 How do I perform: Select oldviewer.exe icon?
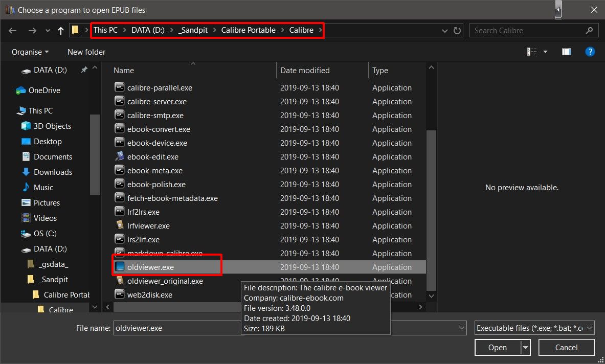coord(120,266)
